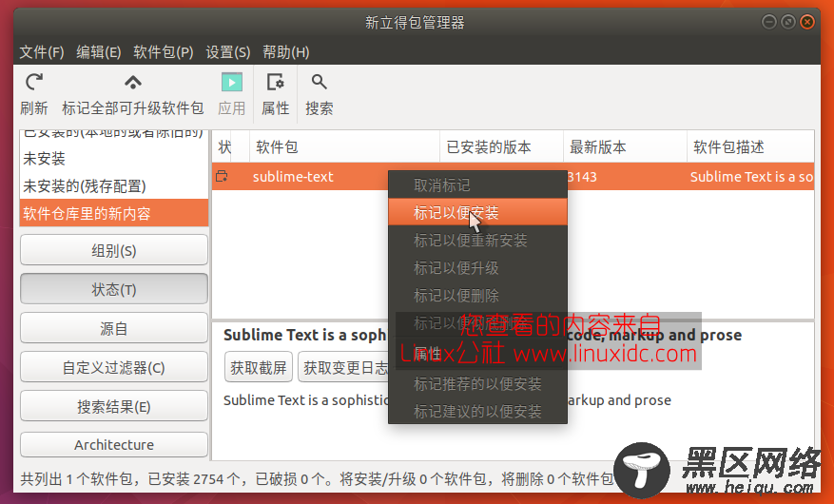Click the 搜索结果(E) button
834x504 pixels.
(x=114, y=407)
